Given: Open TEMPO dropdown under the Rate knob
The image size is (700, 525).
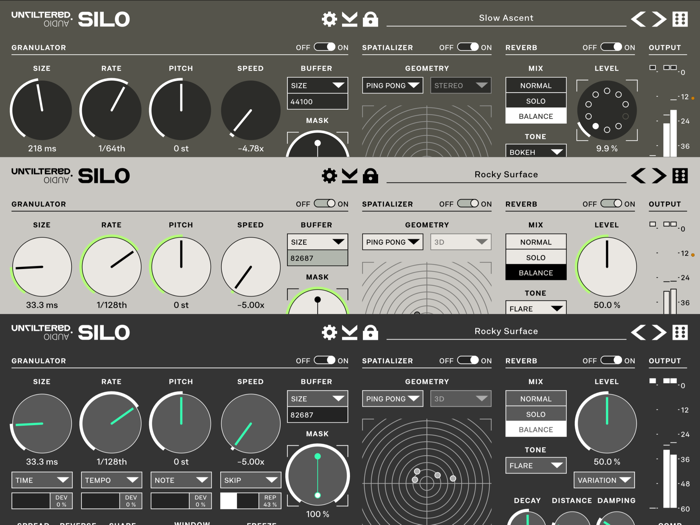Looking at the screenshot, I should 112,480.
